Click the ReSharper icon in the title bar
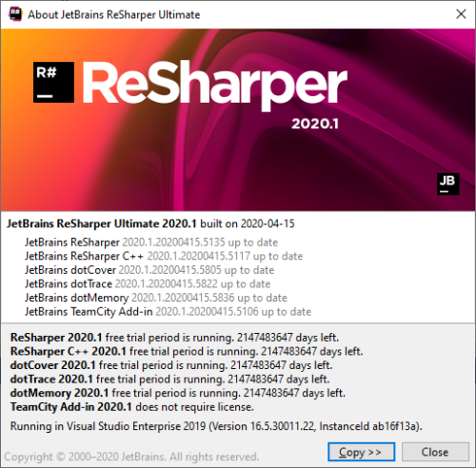Image resolution: width=476 pixels, height=468 pixels. click(15, 14)
